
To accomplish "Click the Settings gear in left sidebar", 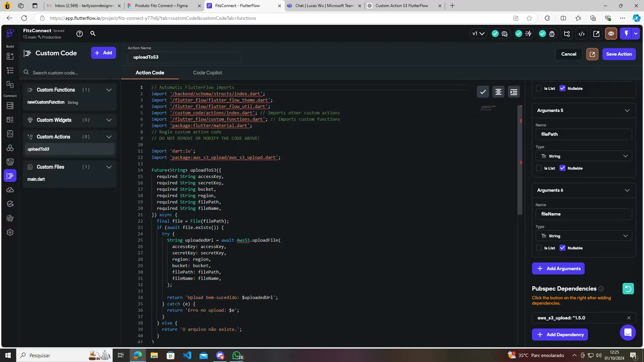I will coord(10,232).
